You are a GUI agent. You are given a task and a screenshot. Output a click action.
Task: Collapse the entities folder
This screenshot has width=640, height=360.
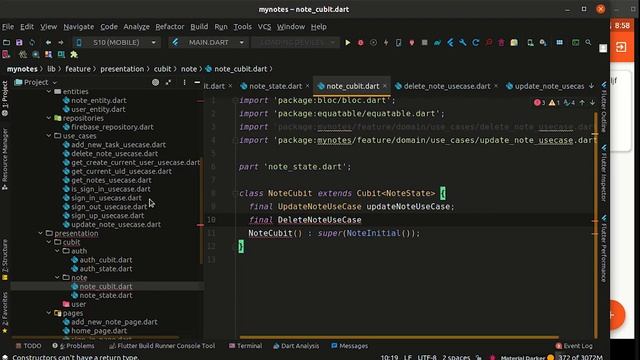49,91
